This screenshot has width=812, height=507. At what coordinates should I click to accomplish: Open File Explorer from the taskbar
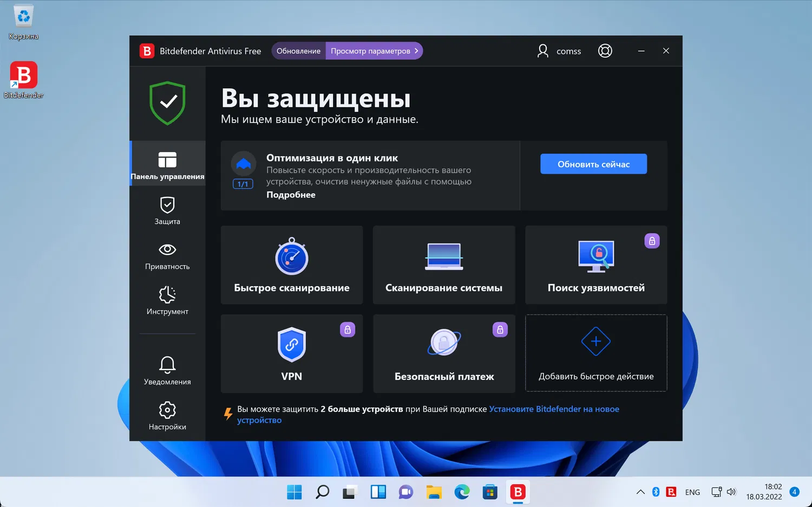click(434, 492)
